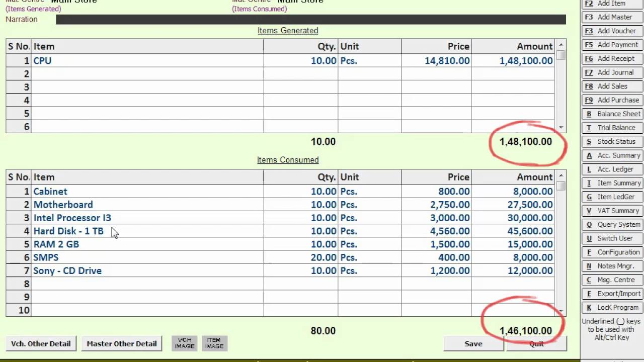Select the Sony - CD Drive item

pyautogui.click(x=67, y=270)
